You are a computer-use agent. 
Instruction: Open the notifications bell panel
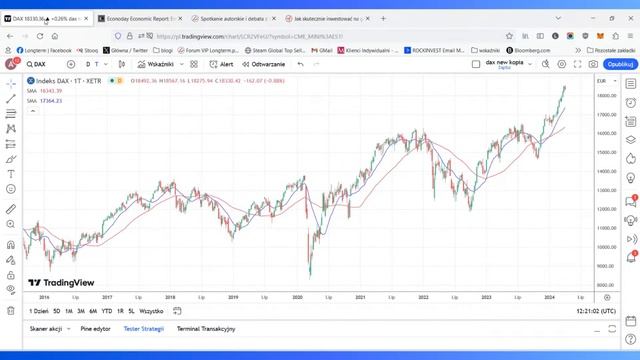point(631,258)
